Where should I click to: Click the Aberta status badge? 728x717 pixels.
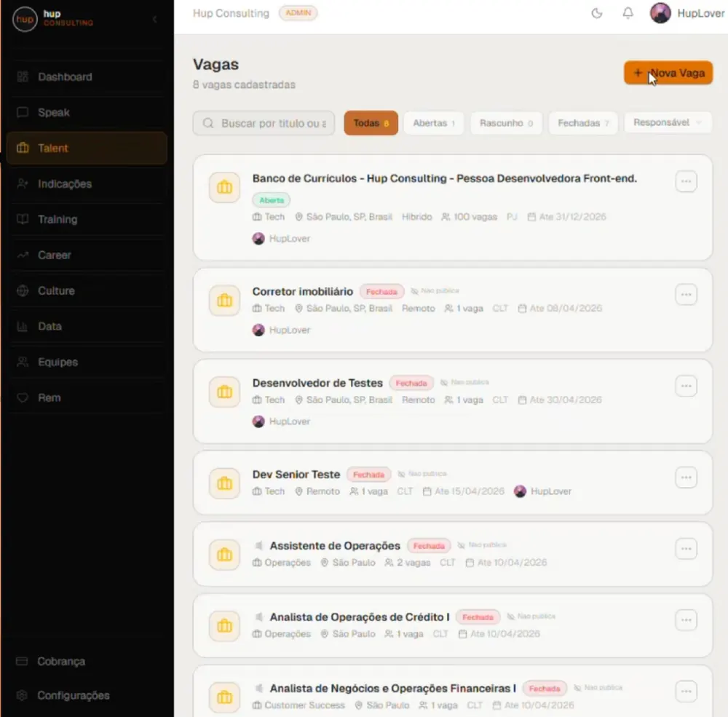(x=271, y=200)
